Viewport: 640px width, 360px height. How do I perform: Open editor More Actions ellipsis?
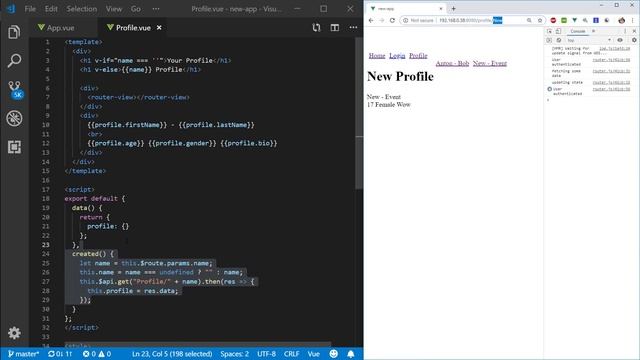tap(353, 28)
